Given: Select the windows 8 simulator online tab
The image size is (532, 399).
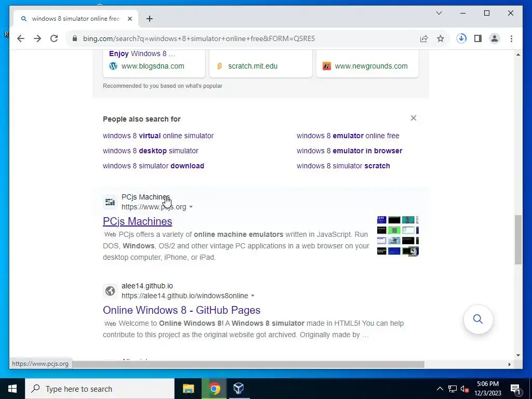Looking at the screenshot, I should 76,19.
